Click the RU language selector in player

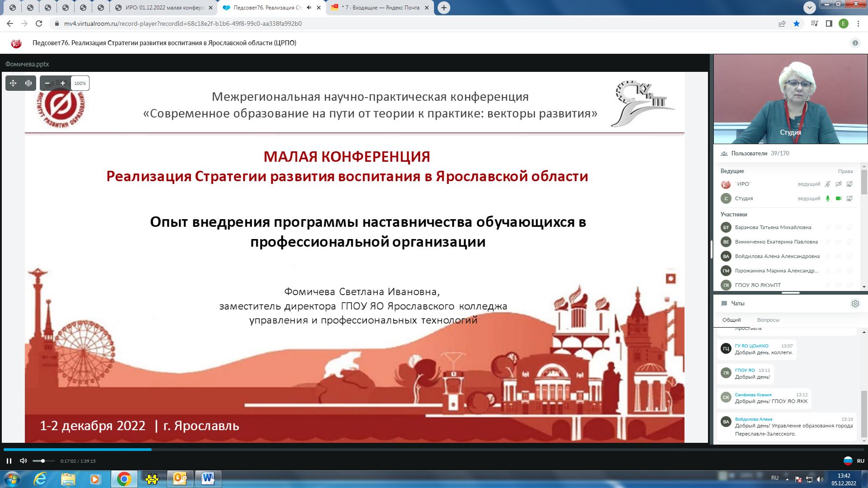coord(854,461)
